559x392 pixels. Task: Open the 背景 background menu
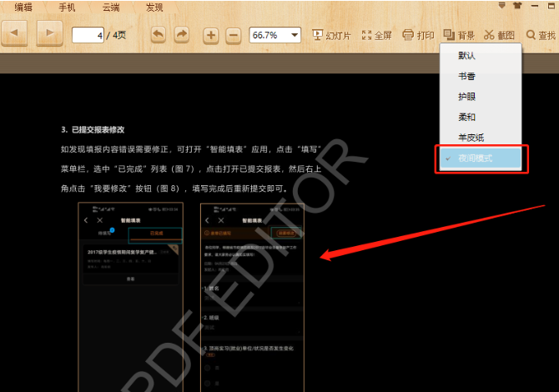459,35
